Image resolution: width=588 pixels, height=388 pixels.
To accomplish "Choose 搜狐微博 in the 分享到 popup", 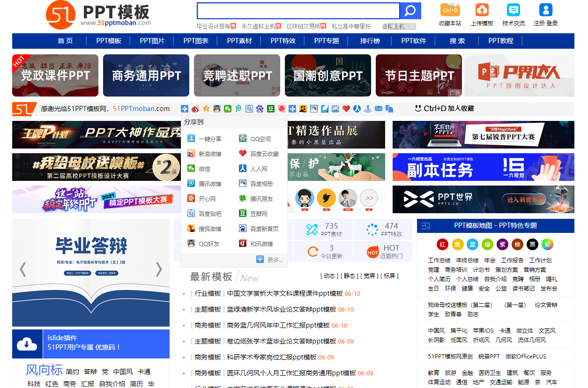I will (x=205, y=229).
